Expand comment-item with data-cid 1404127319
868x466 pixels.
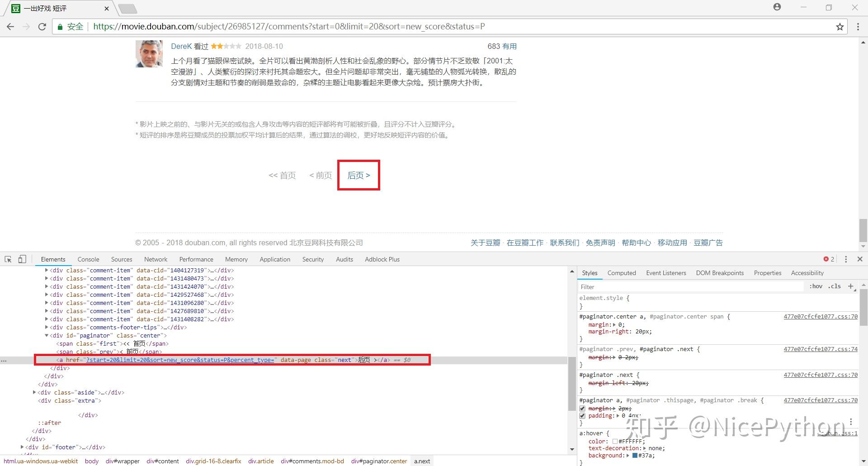point(47,270)
